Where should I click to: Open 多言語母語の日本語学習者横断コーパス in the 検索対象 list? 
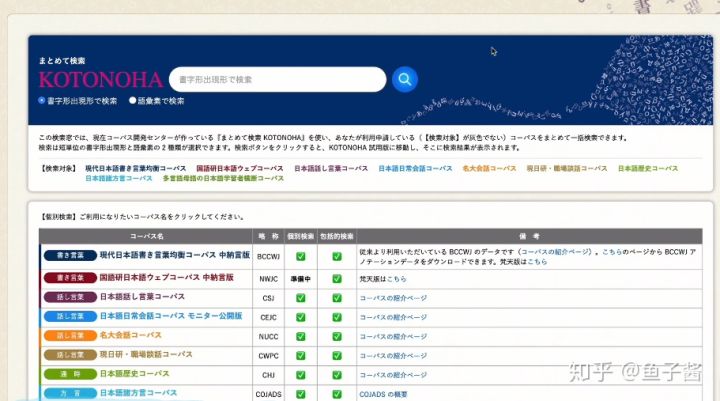[x=223, y=178]
